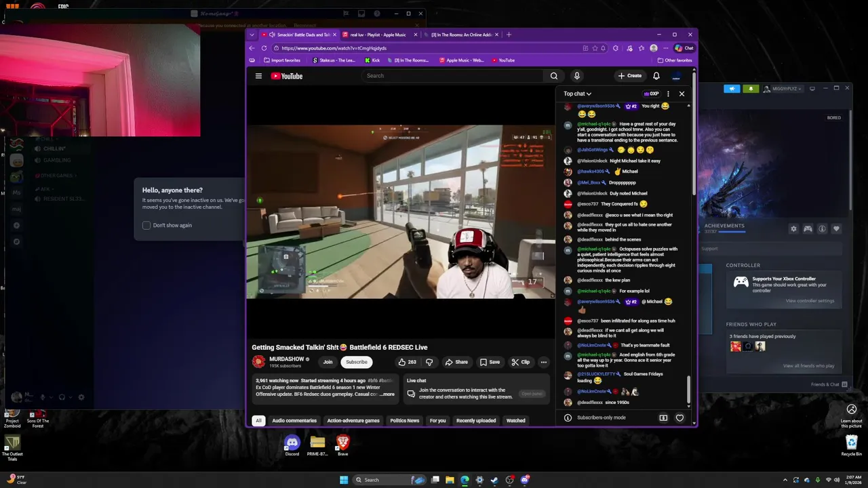Click the browser address bar URL

pyautogui.click(x=334, y=48)
